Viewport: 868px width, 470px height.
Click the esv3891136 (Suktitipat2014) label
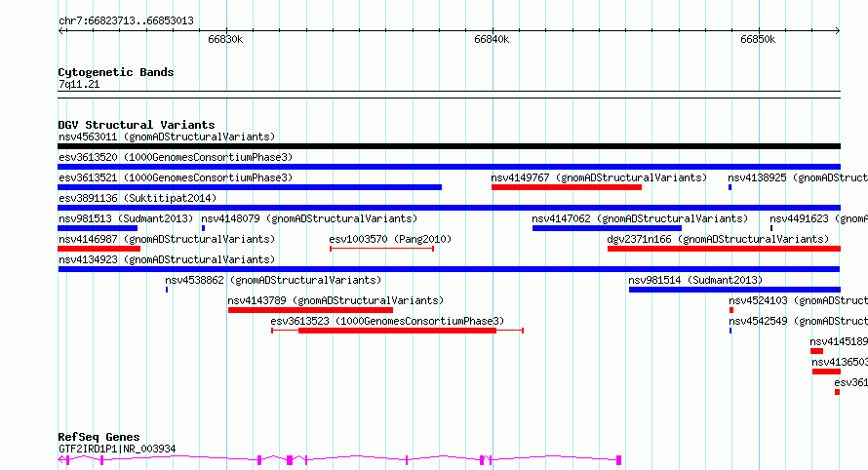click(x=138, y=198)
